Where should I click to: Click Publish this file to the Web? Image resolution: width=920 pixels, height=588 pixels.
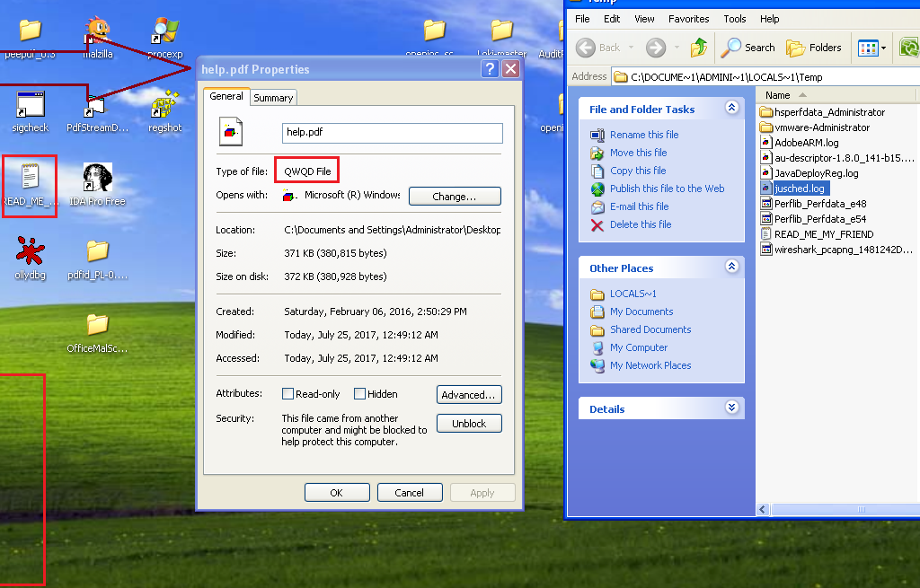pos(668,189)
